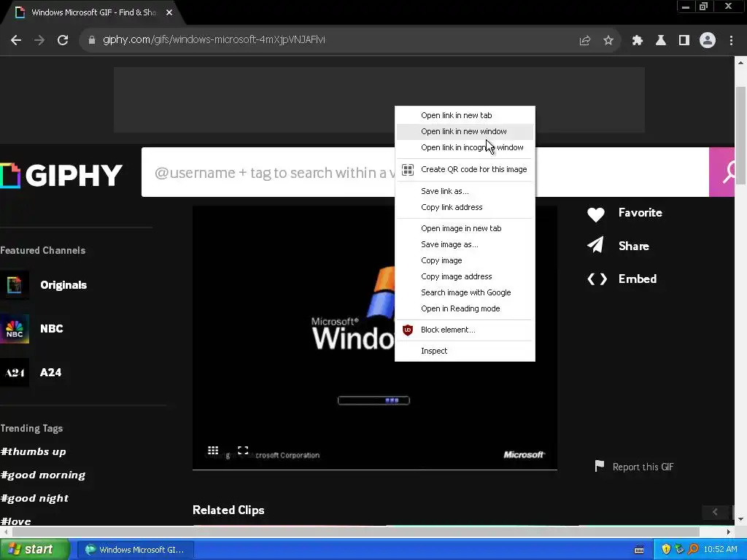Click the magenta search magnifier button
This screenshot has width=747, height=560.
[722, 172]
